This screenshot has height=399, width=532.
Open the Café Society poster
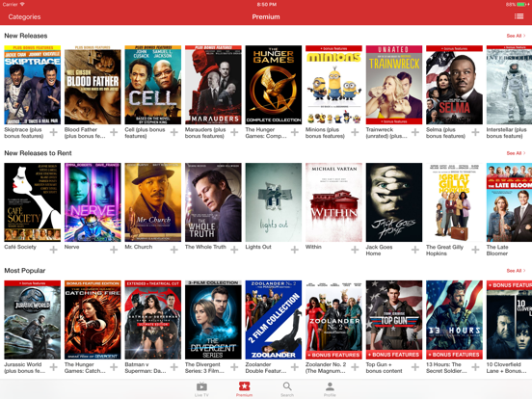coord(32,202)
